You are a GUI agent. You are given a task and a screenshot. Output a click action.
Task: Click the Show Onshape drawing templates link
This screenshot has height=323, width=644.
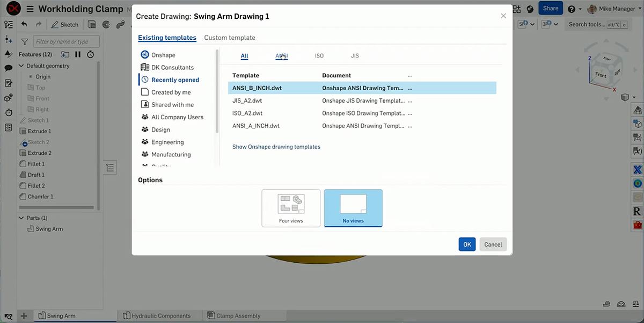click(276, 146)
